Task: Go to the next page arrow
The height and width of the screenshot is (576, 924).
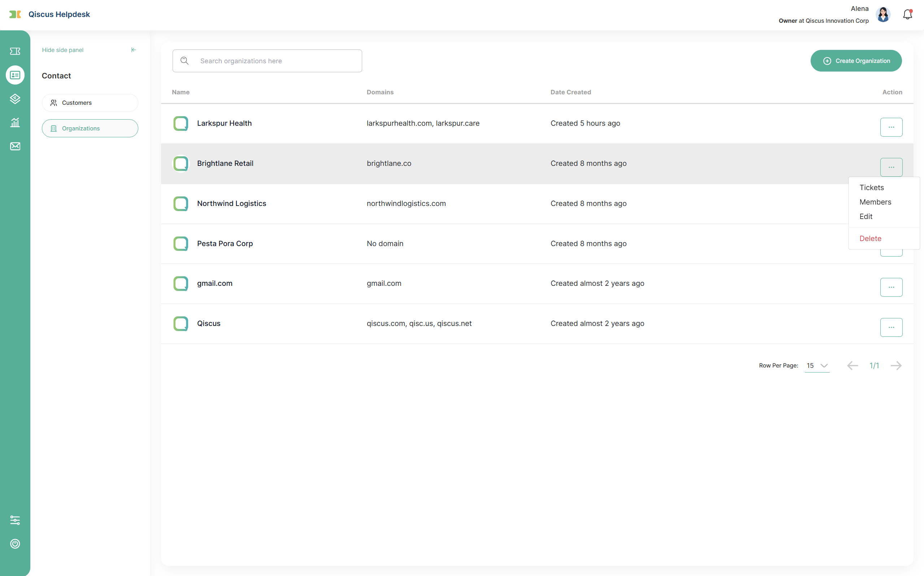Action: [896, 366]
